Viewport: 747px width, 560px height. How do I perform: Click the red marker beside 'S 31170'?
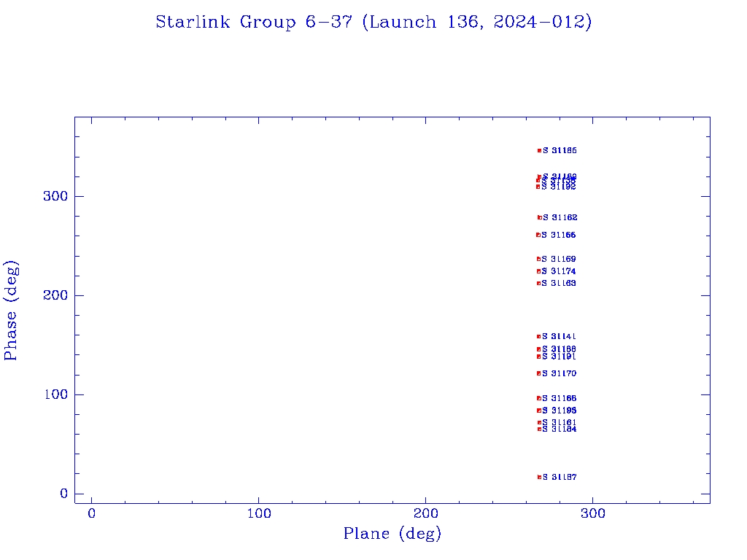pyautogui.click(x=539, y=373)
